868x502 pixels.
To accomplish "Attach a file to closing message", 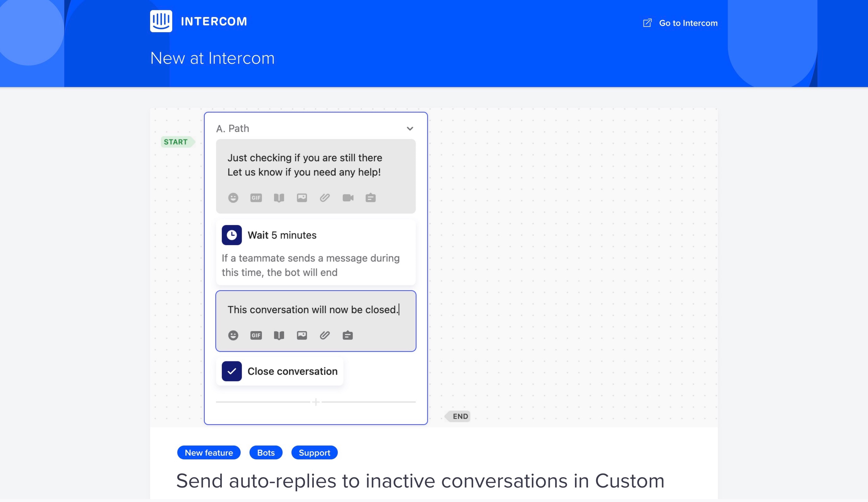I will (325, 335).
